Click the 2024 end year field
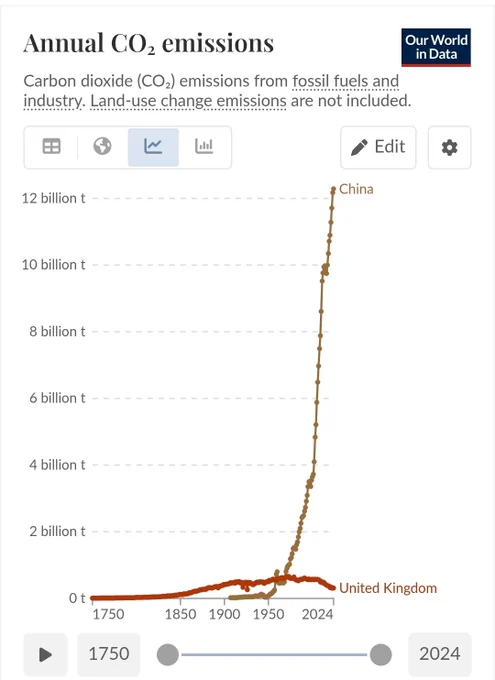 (x=439, y=654)
